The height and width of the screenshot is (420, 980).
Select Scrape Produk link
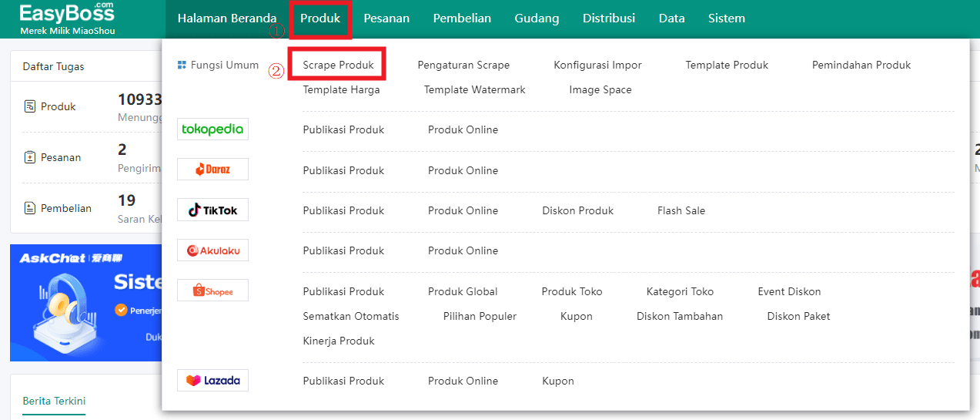[339, 65]
